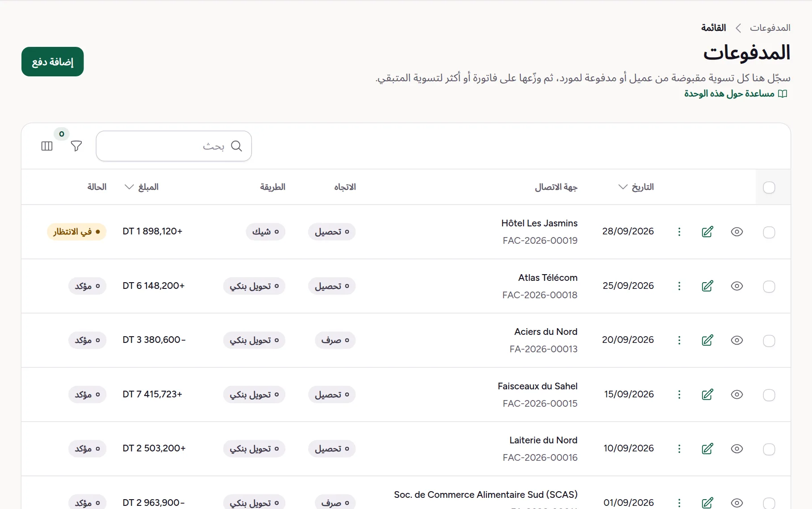The image size is (812, 509).
Task: View payment for Atlas Télécom
Action: click(x=737, y=286)
